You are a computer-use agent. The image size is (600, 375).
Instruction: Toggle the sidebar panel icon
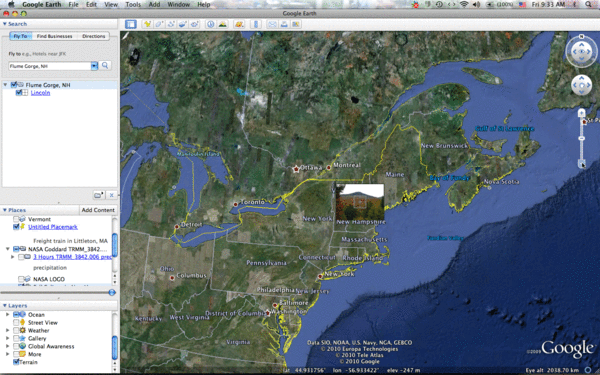pyautogui.click(x=130, y=24)
